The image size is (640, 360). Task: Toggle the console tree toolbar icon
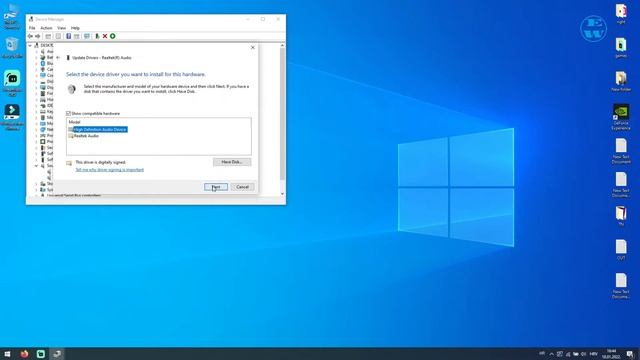pyautogui.click(x=48, y=36)
